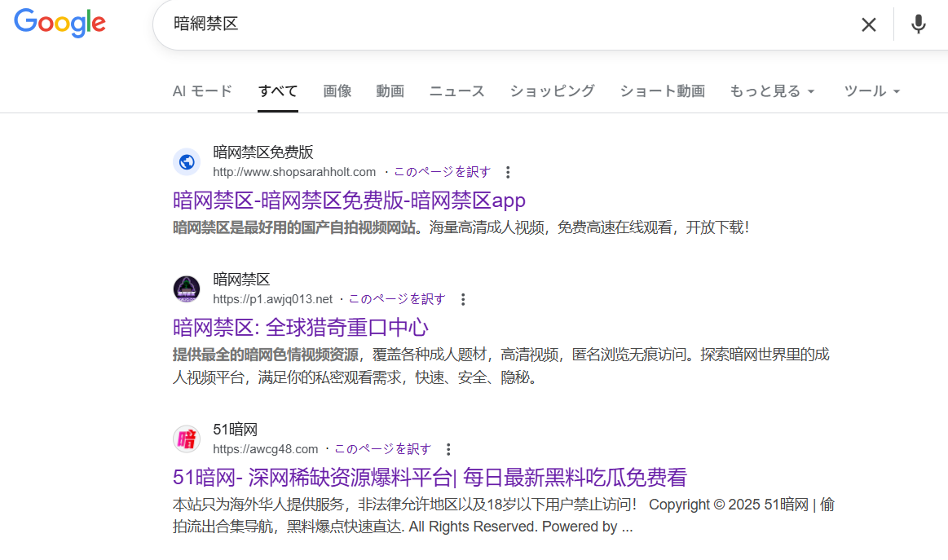Select the ショート動画 tab
The width and height of the screenshot is (948, 560).
(x=662, y=91)
